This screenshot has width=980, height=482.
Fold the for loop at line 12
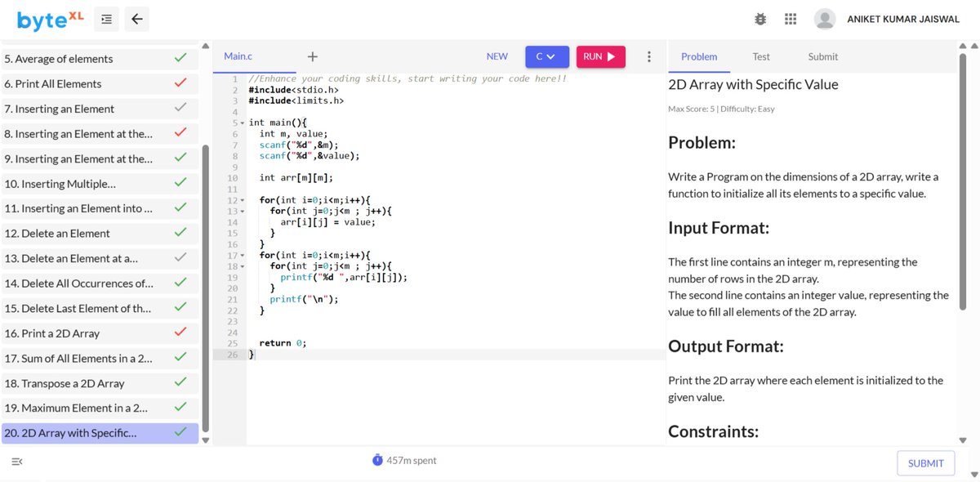(243, 200)
